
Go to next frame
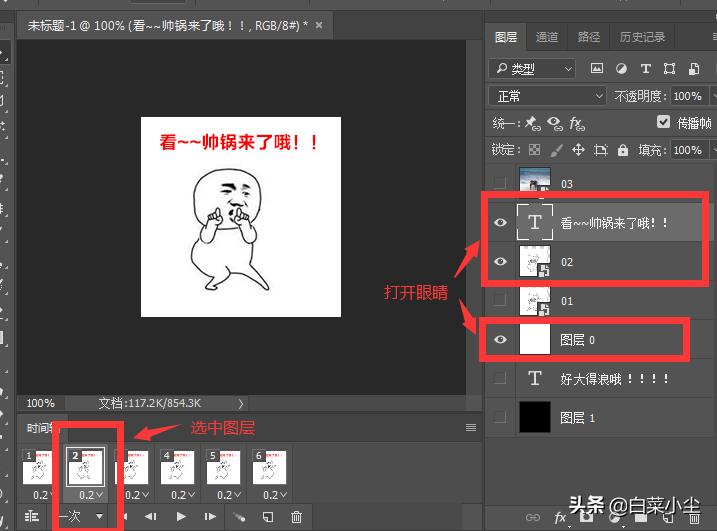210,516
